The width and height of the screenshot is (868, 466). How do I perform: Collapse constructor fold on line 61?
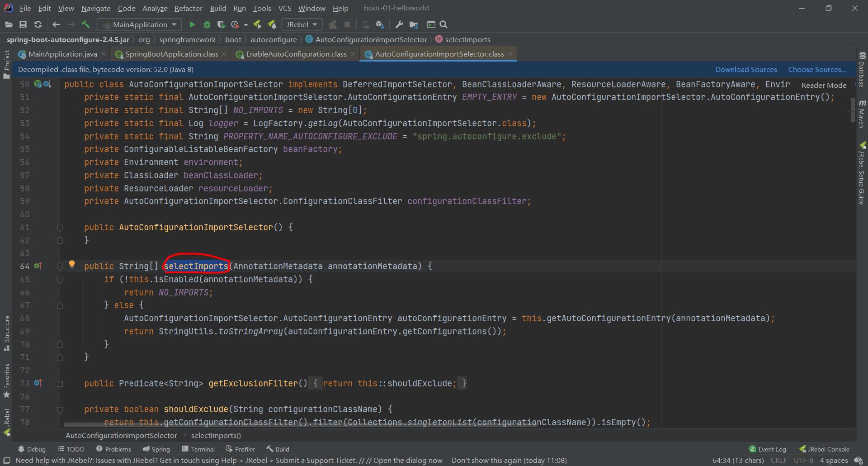click(x=60, y=228)
